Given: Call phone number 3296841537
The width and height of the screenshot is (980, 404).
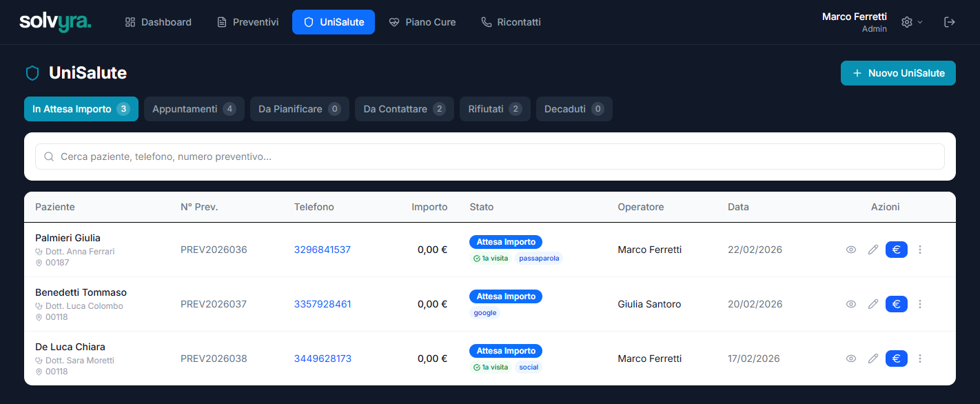Looking at the screenshot, I should 323,250.
